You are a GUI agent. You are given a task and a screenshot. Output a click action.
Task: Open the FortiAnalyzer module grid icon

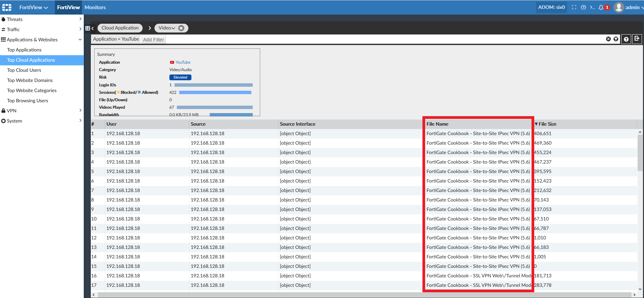click(7, 7)
